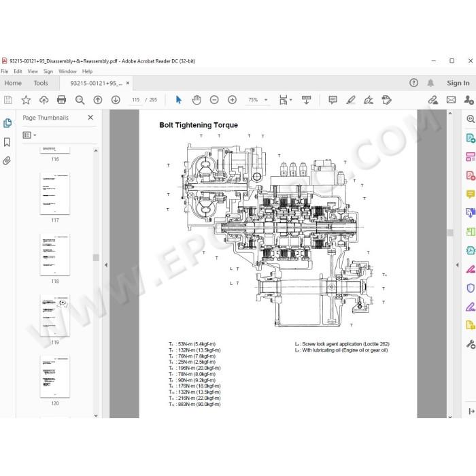Open the search magnifier in the right sidebar
The width and height of the screenshot is (476, 476).
coord(471,119)
